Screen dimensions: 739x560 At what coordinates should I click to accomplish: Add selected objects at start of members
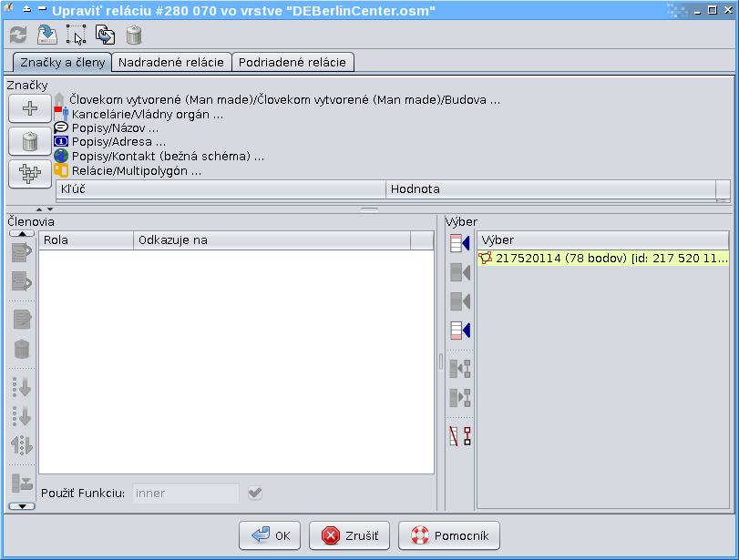coord(460,243)
